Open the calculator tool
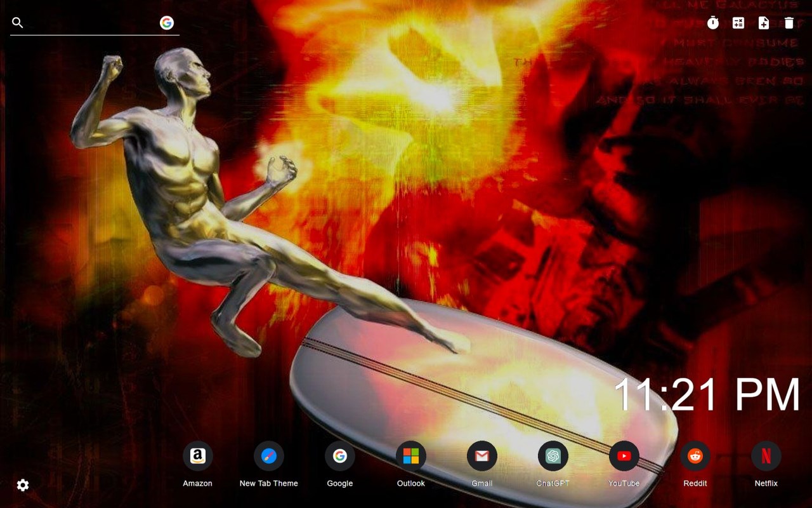This screenshot has width=812, height=508. click(x=738, y=23)
